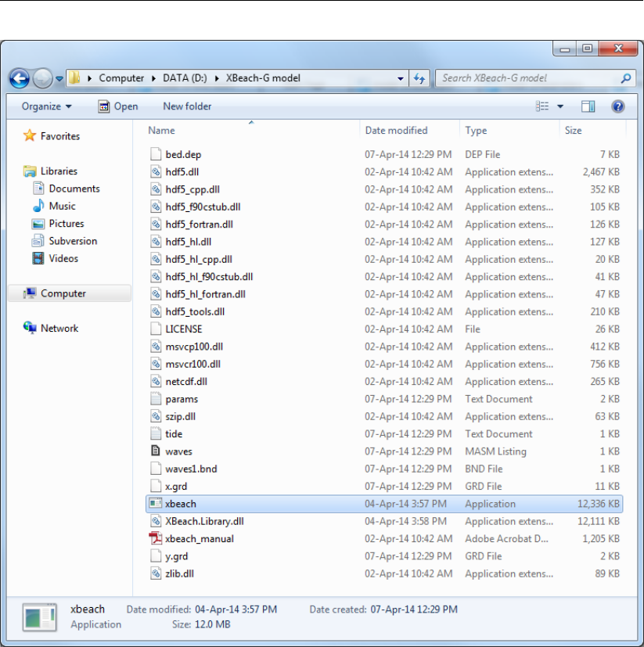Image resolution: width=644 pixels, height=647 pixels.
Task: Sort by the Name column header
Action: 161,131
